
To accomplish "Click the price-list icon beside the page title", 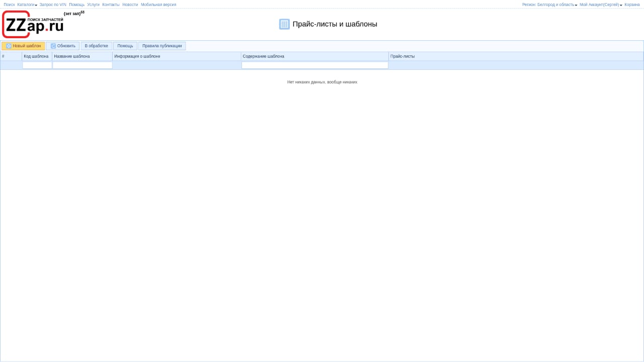I will pyautogui.click(x=284, y=24).
